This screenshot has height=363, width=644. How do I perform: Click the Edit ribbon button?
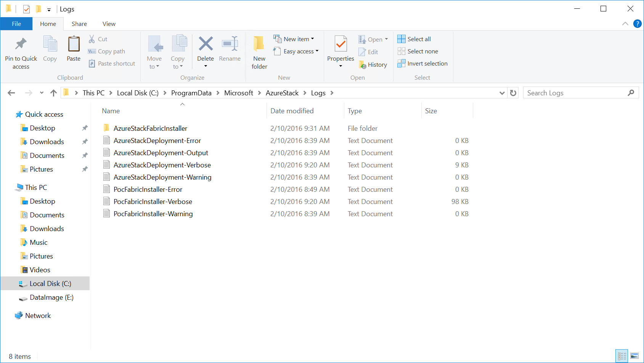tap(368, 52)
